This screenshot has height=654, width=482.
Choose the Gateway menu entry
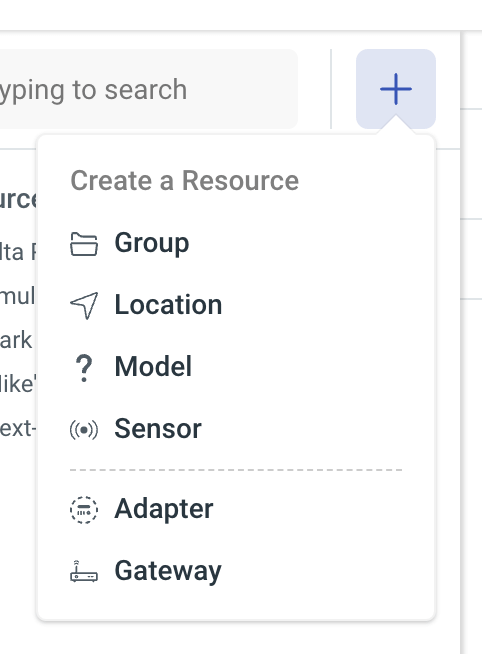click(x=236, y=571)
